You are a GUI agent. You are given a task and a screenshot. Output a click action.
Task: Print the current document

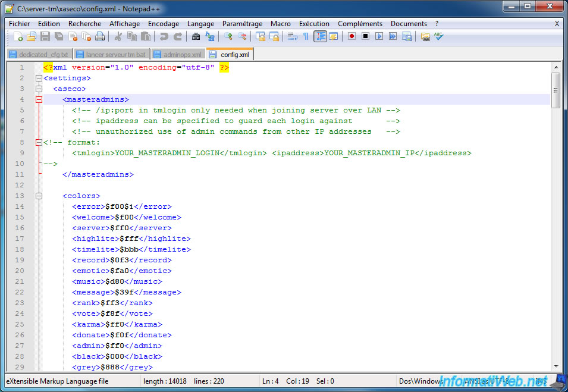99,36
